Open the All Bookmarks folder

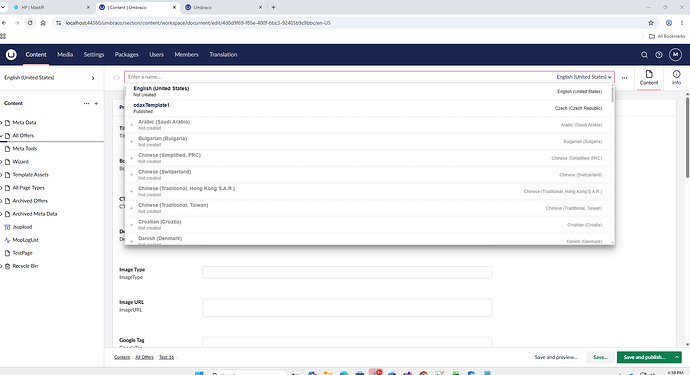point(667,36)
